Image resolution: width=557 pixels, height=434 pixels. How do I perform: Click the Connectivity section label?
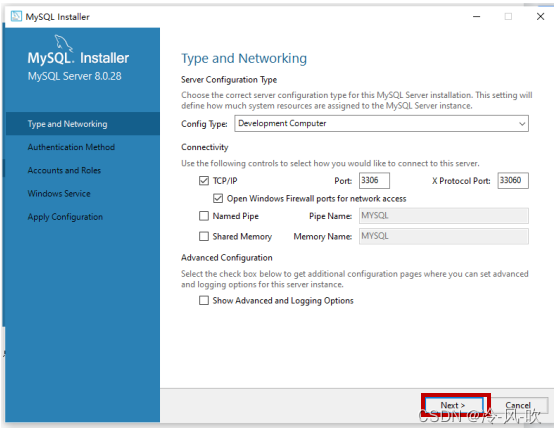205,147
